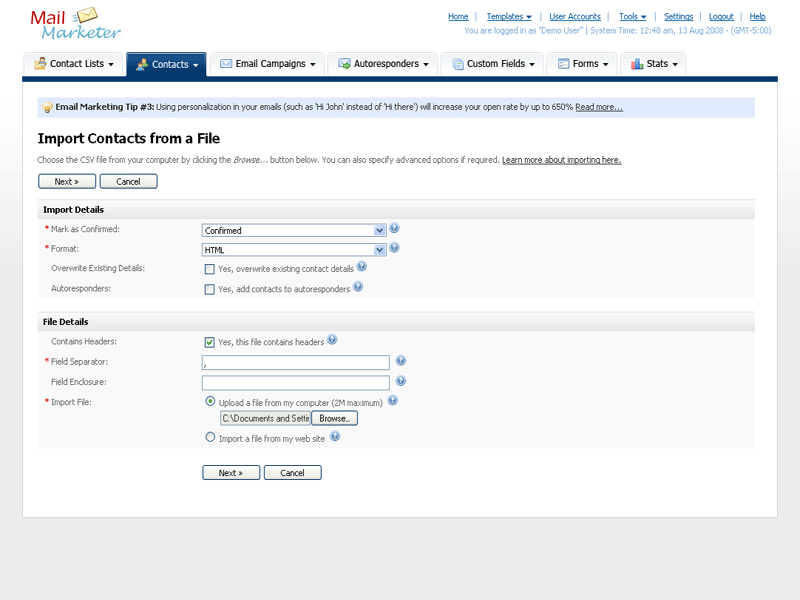Select Import a file from my web site
The width and height of the screenshot is (800, 600).
pyautogui.click(x=210, y=437)
